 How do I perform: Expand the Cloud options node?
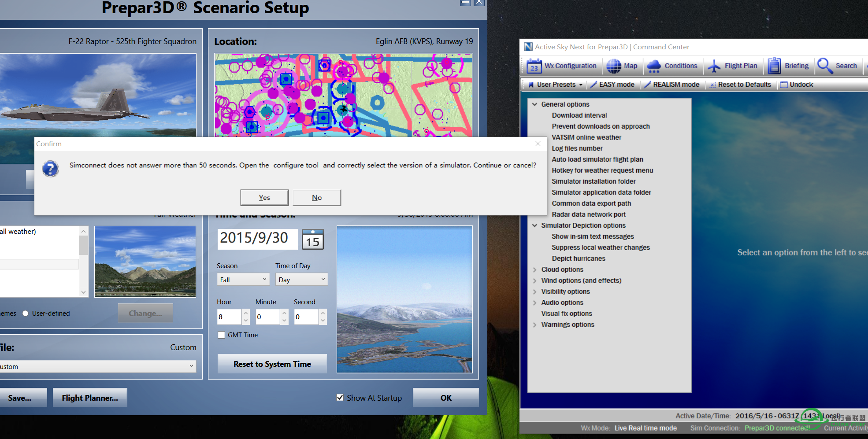pyautogui.click(x=534, y=269)
